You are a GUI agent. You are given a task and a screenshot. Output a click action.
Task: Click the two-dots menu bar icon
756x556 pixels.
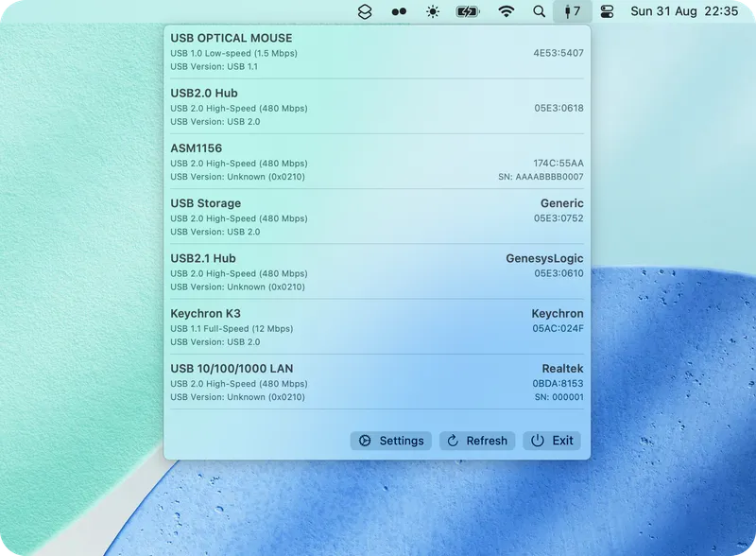click(398, 10)
